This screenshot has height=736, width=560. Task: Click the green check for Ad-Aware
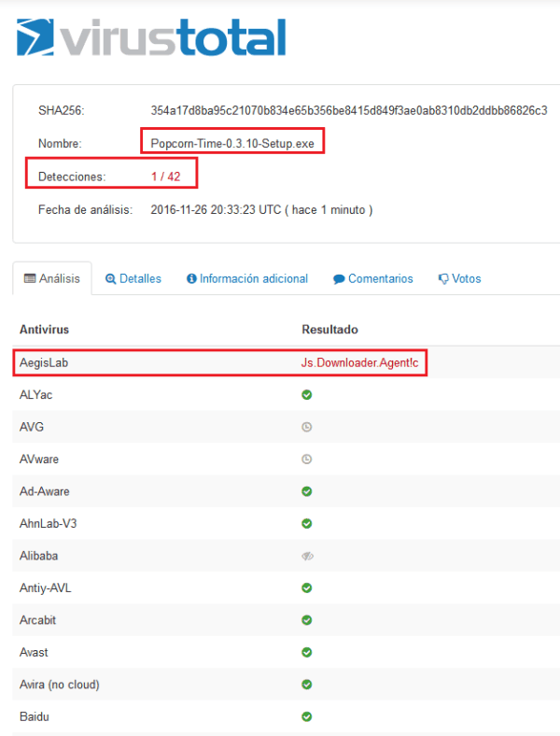tap(307, 491)
